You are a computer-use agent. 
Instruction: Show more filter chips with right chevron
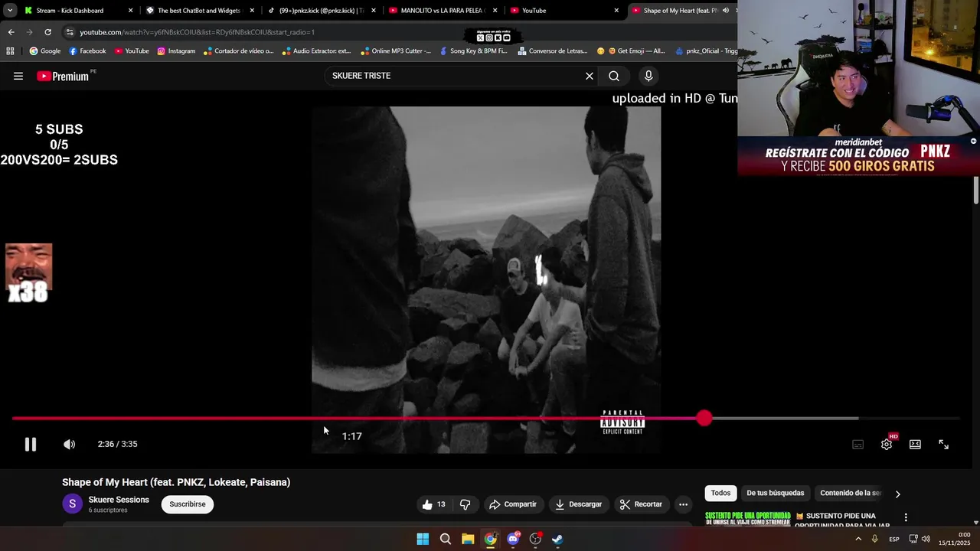coord(898,494)
